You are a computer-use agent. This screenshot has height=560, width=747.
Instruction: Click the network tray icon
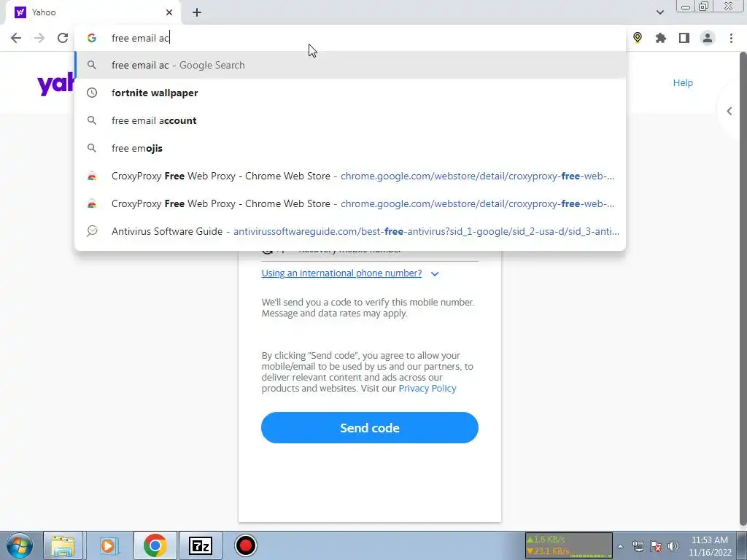click(638, 546)
